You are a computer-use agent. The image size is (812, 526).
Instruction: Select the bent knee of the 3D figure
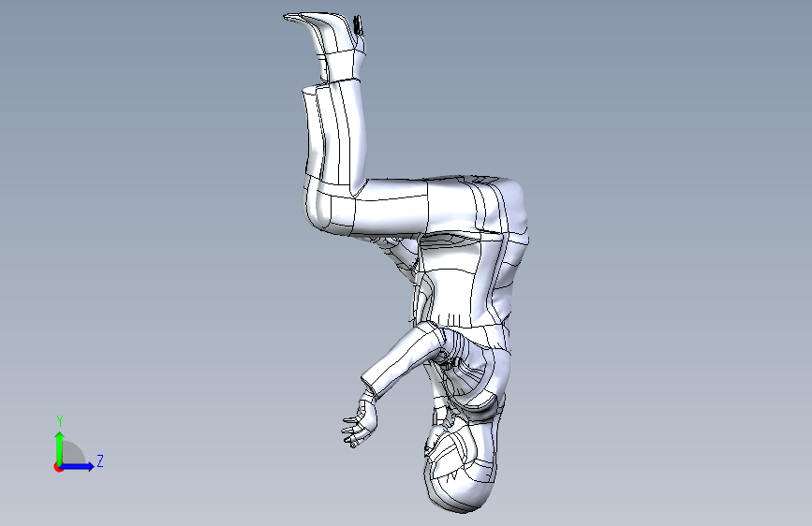pyautogui.click(x=329, y=204)
